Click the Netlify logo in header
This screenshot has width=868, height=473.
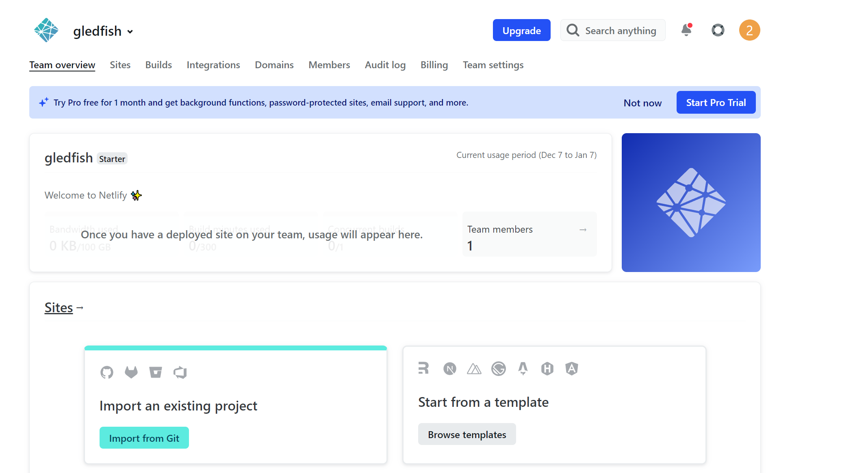point(46,30)
